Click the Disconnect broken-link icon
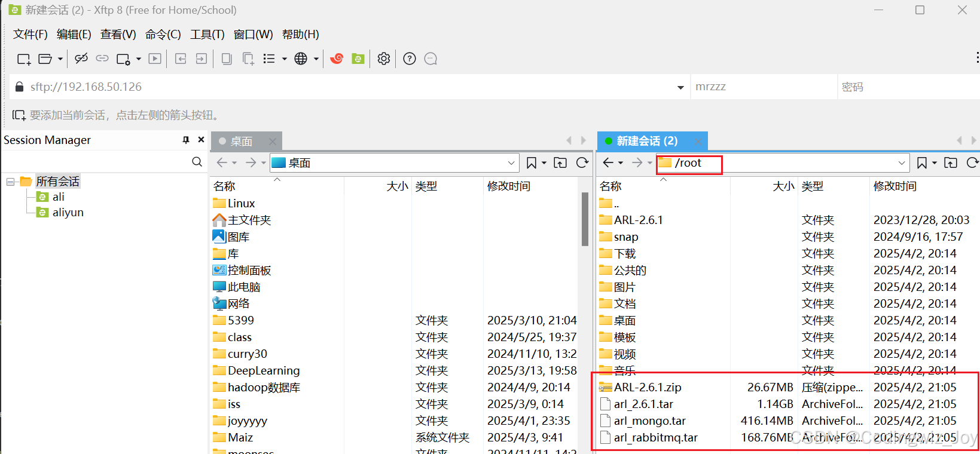Image resolution: width=980 pixels, height=454 pixels. coord(81,59)
